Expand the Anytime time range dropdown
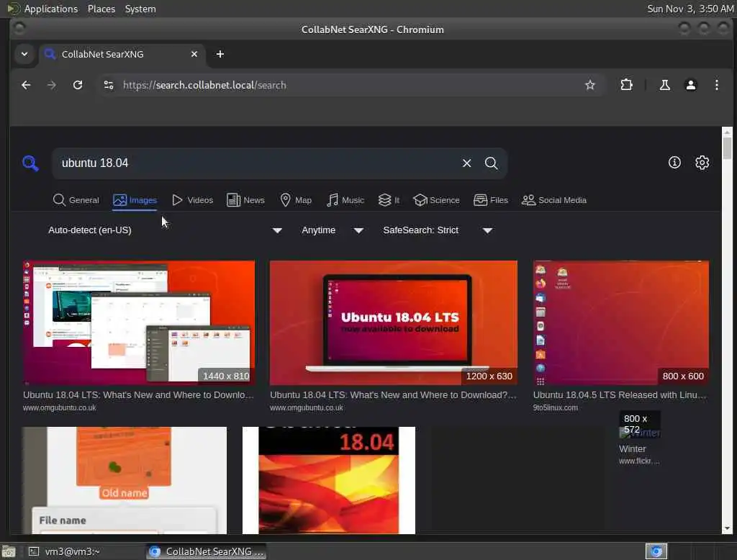Screen dimensions: 737x560 (x=333, y=230)
